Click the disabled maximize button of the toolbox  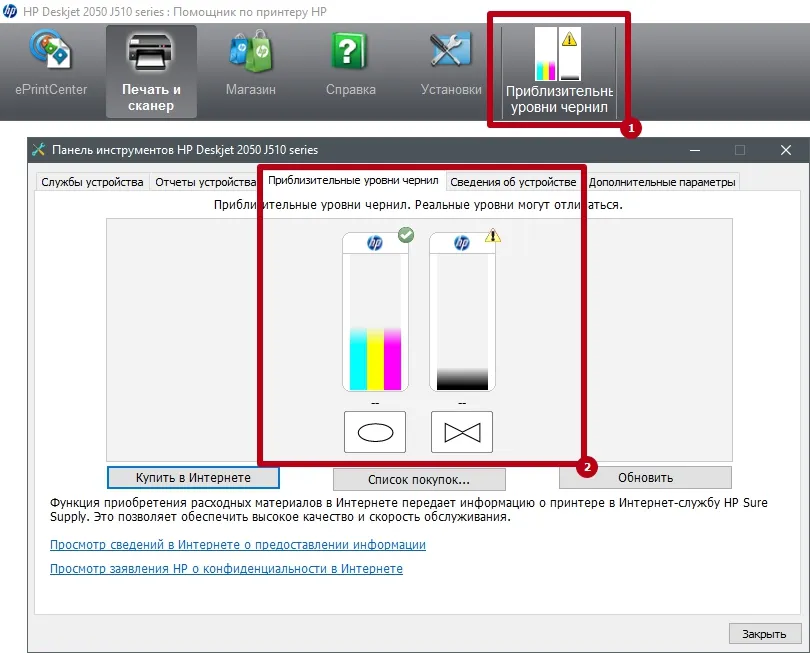pyautogui.click(x=740, y=150)
